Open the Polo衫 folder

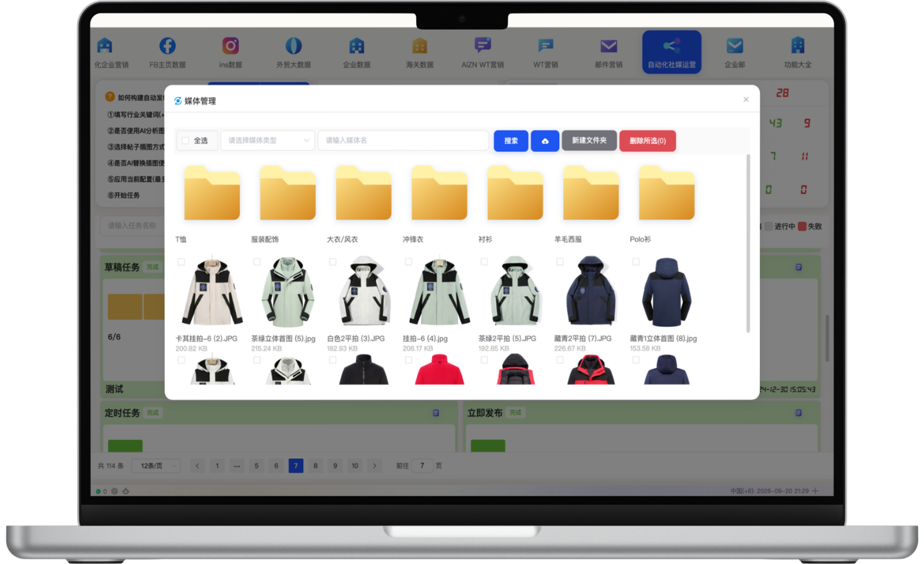[666, 193]
